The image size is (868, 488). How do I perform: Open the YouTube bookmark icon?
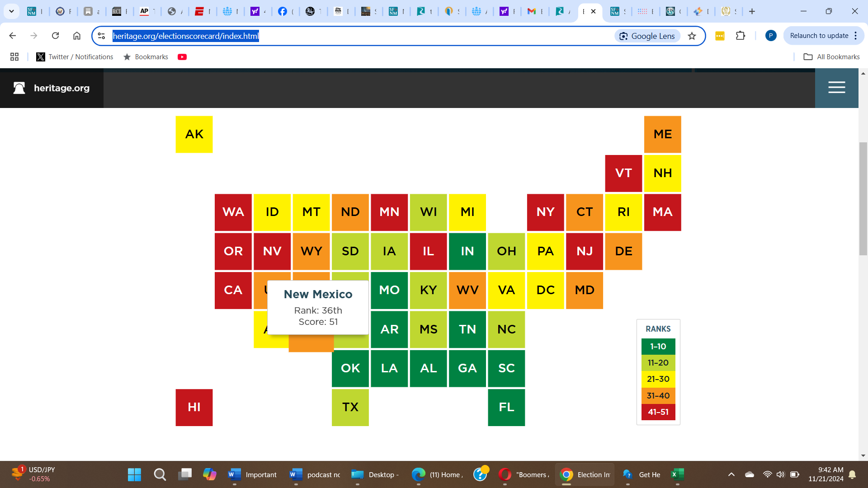pyautogui.click(x=182, y=57)
